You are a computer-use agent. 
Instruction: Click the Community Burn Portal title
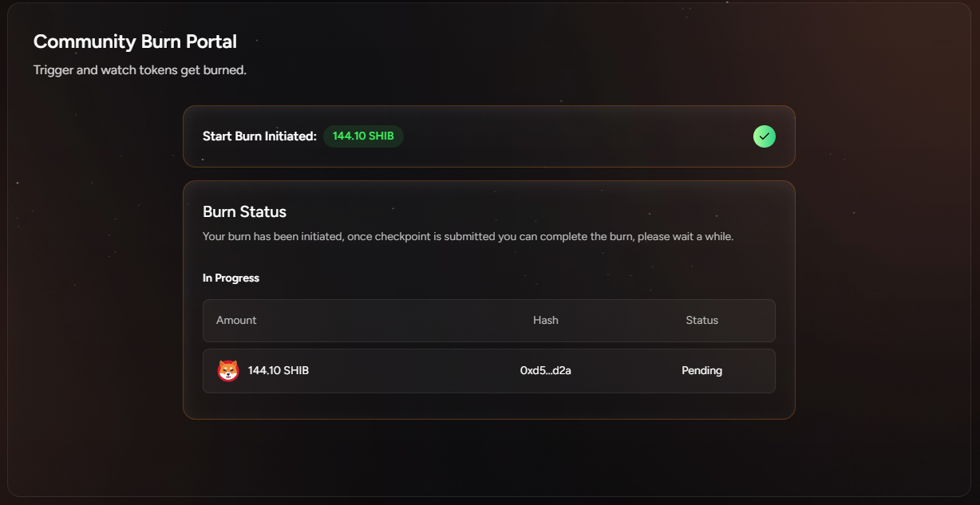[x=135, y=42]
